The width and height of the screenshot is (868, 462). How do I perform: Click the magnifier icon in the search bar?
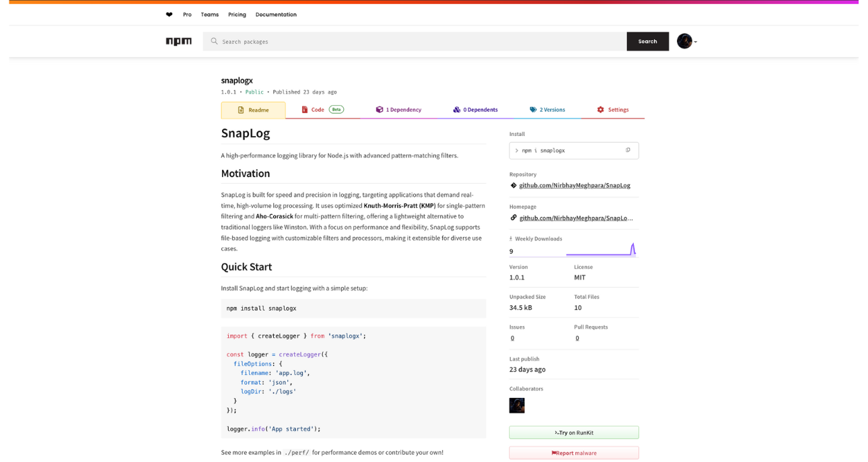pos(214,41)
